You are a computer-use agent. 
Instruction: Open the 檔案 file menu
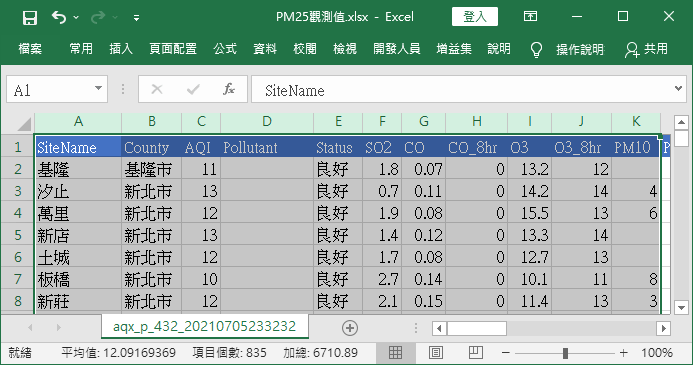coord(30,49)
